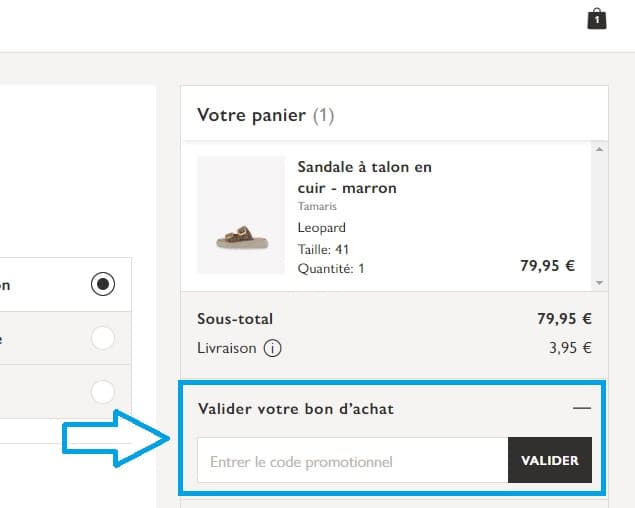Click the 3,95 € delivery cost
The width and height of the screenshot is (635, 508).
(x=572, y=349)
